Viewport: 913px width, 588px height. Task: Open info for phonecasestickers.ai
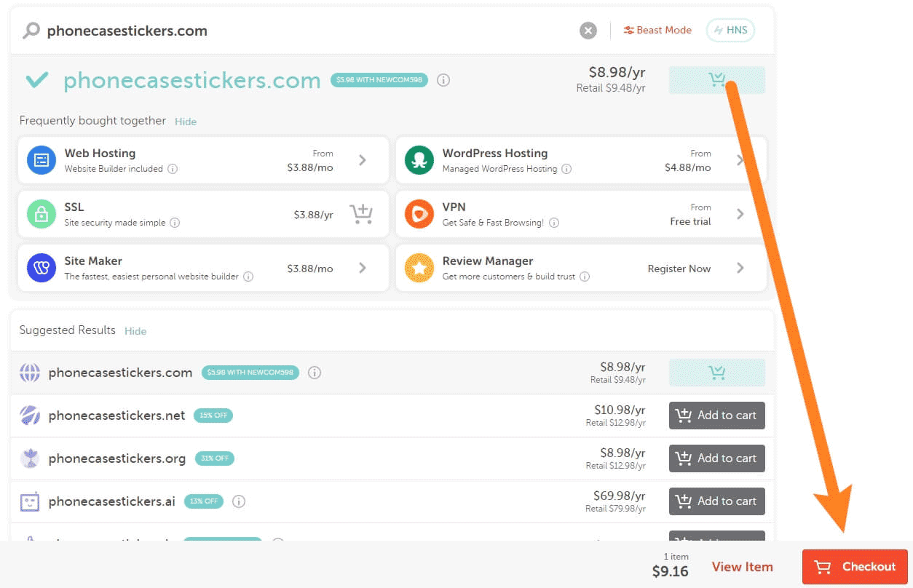click(239, 501)
